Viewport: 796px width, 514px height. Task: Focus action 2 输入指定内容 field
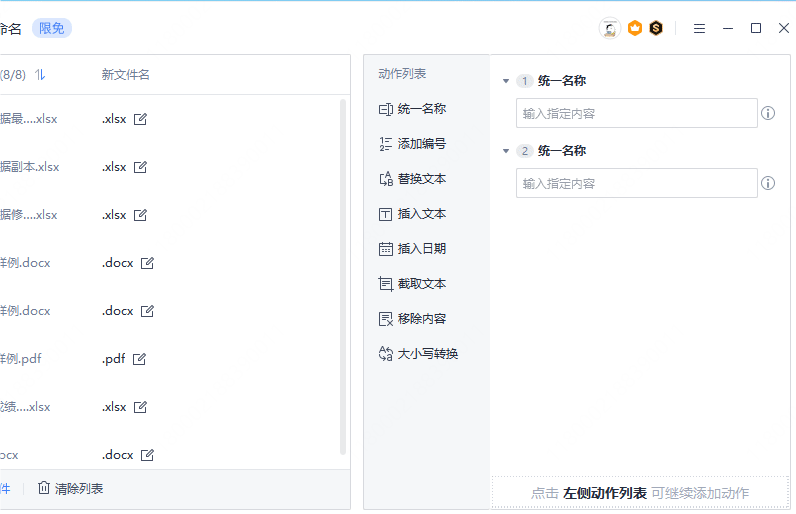click(637, 183)
